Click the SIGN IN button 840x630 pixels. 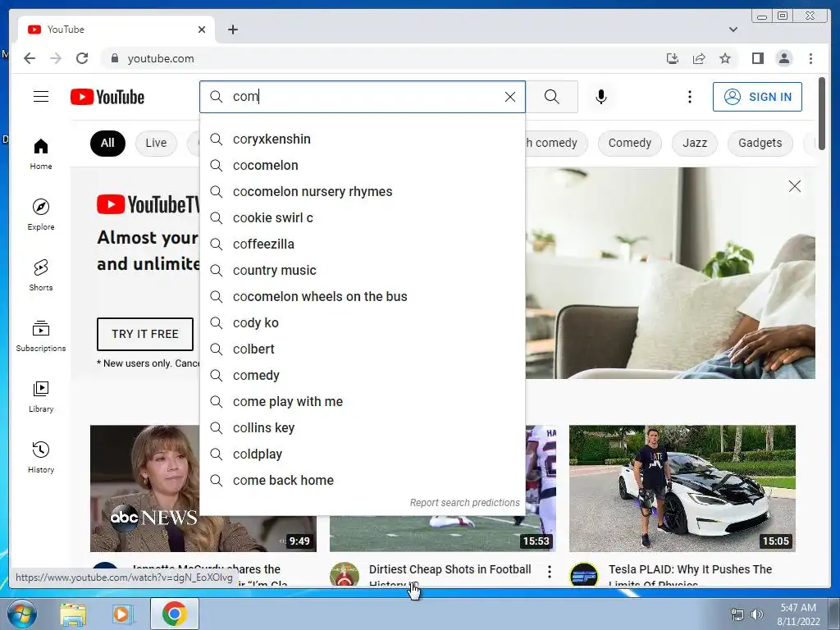[x=757, y=97]
